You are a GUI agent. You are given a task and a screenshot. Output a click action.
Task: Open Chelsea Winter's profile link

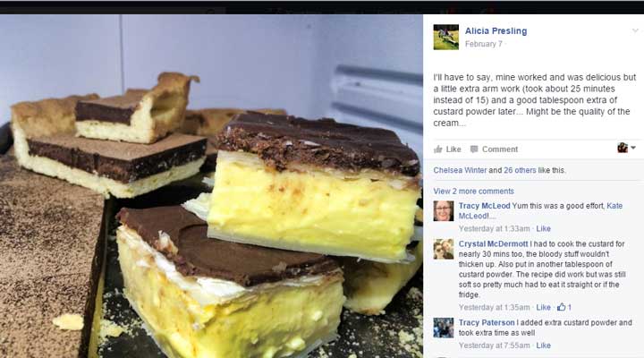(460, 170)
